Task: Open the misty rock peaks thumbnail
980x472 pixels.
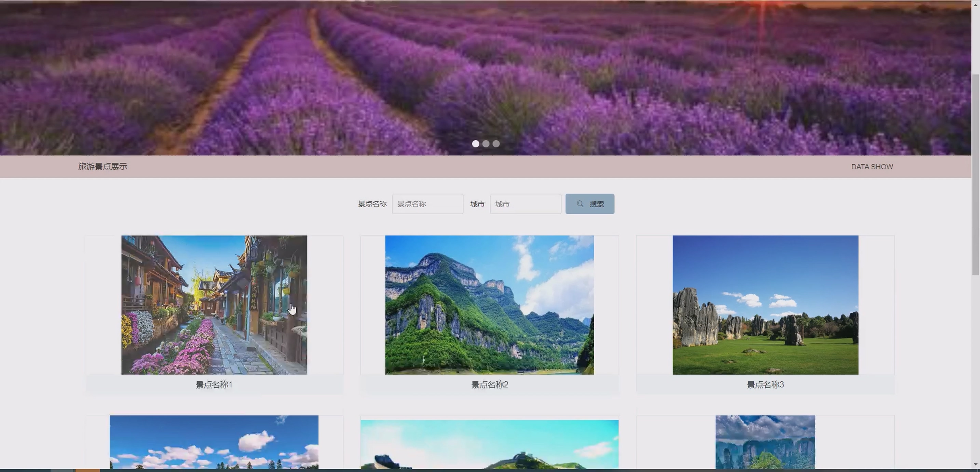Action: (x=765, y=442)
